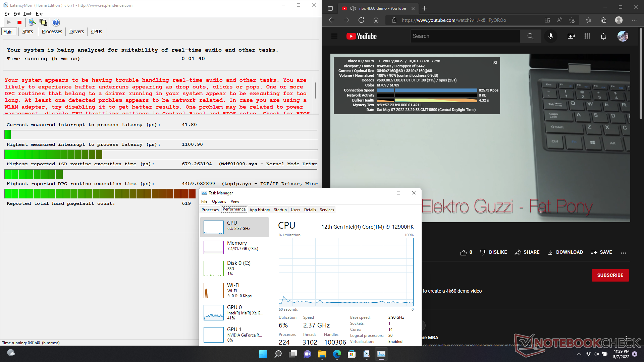Switch to LatencyMon Drivers tab
This screenshot has width=644, height=362.
click(76, 32)
